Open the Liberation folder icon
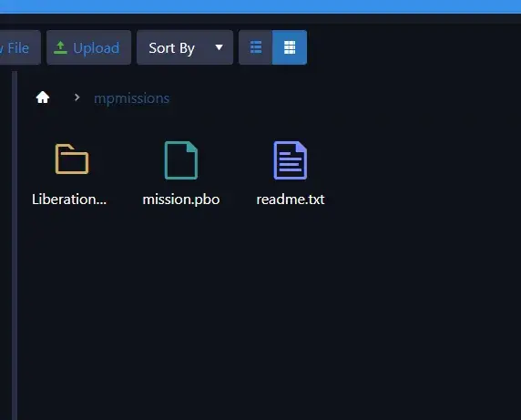This screenshot has height=420, width=521. pyautogui.click(x=72, y=159)
